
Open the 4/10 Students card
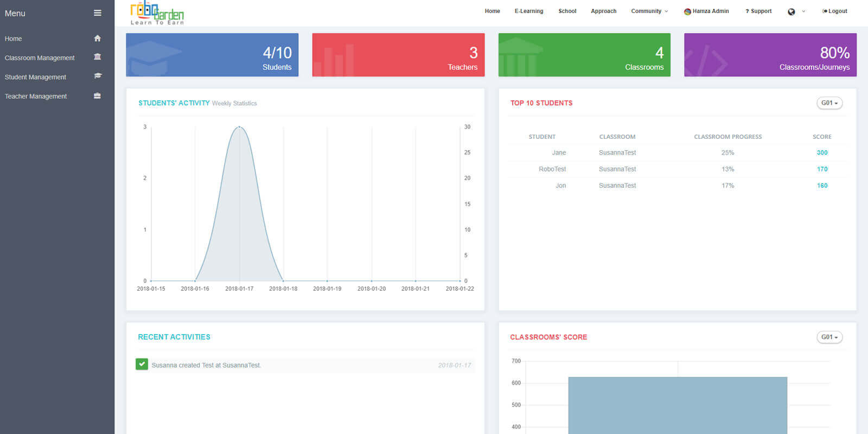pos(212,55)
